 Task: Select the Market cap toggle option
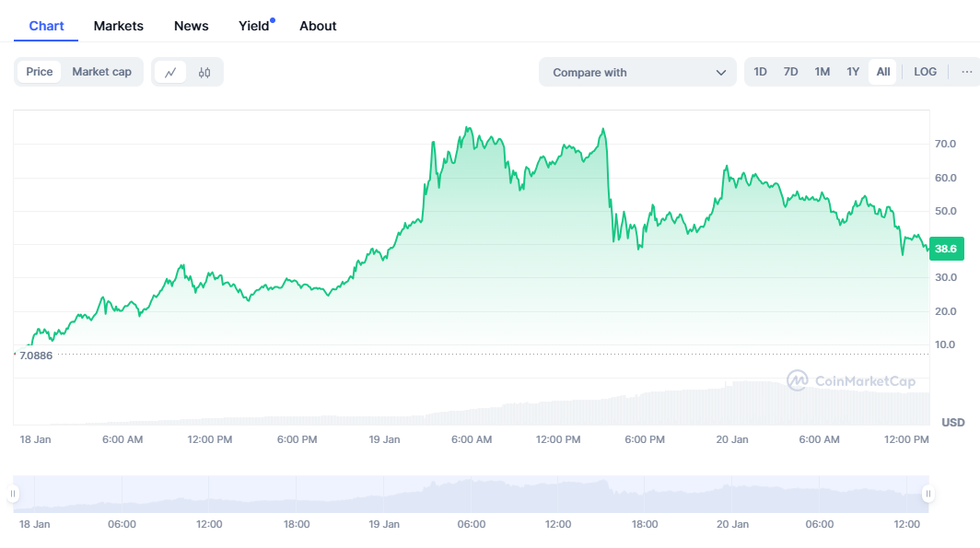tap(101, 72)
